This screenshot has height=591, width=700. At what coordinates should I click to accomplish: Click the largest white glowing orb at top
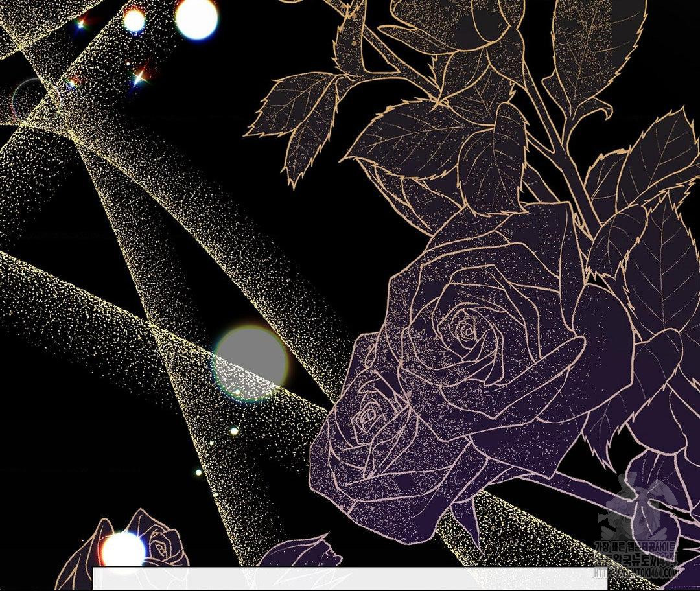point(196,18)
